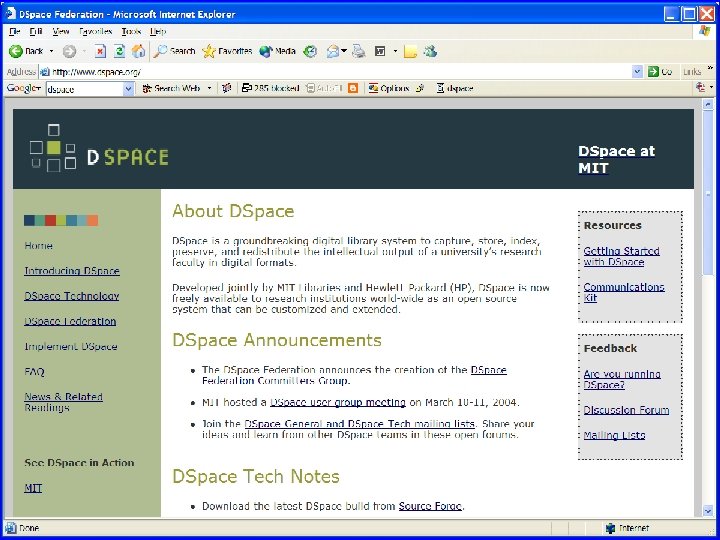720x540 pixels.
Task: Open the DSpace General and DSpace Tech mailing lists link
Action: click(359, 424)
